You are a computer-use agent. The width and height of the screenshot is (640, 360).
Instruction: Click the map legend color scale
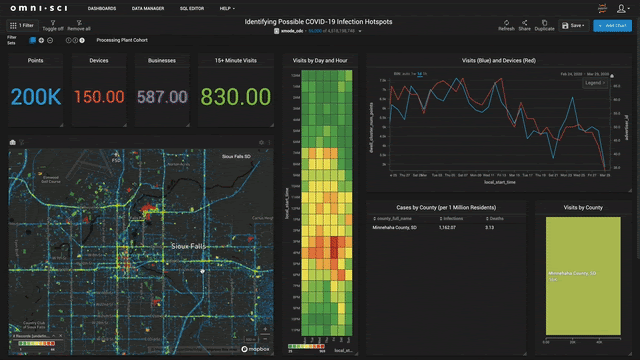[36, 343]
